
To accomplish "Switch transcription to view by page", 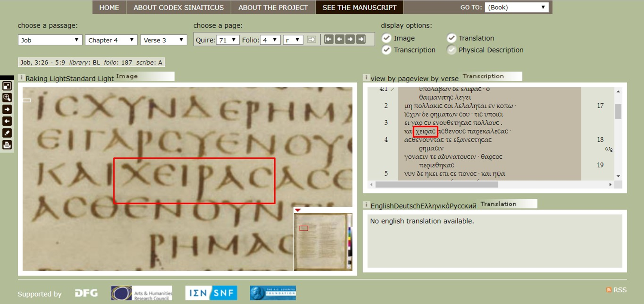I will click(392, 79).
